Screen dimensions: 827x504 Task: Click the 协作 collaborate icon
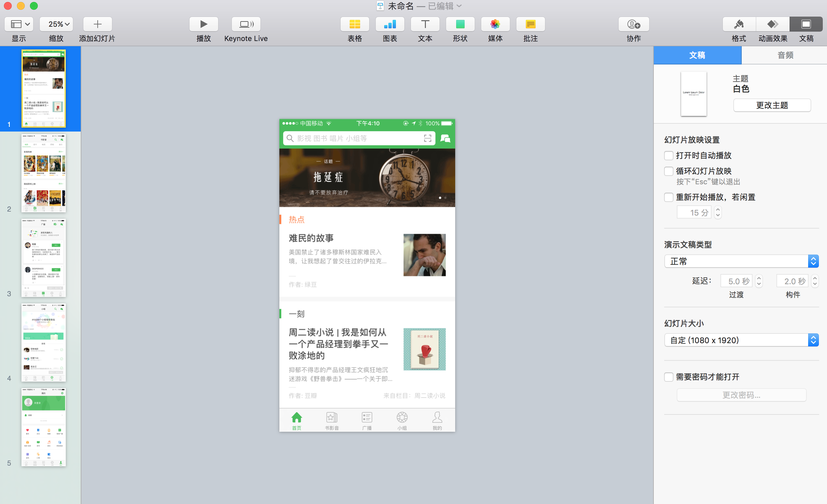click(634, 24)
